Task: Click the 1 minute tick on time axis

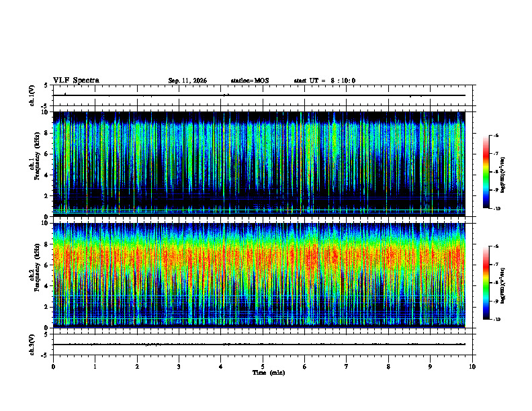Action: click(x=95, y=367)
